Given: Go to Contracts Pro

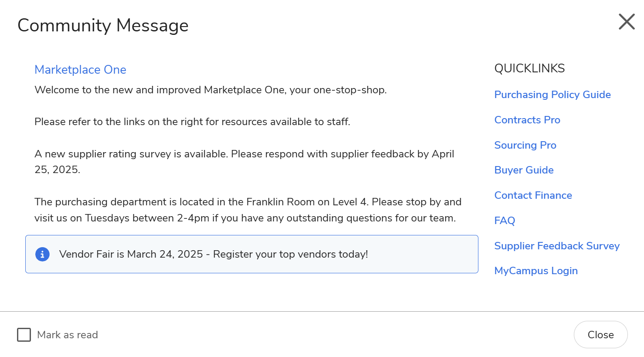Looking at the screenshot, I should pos(527,120).
